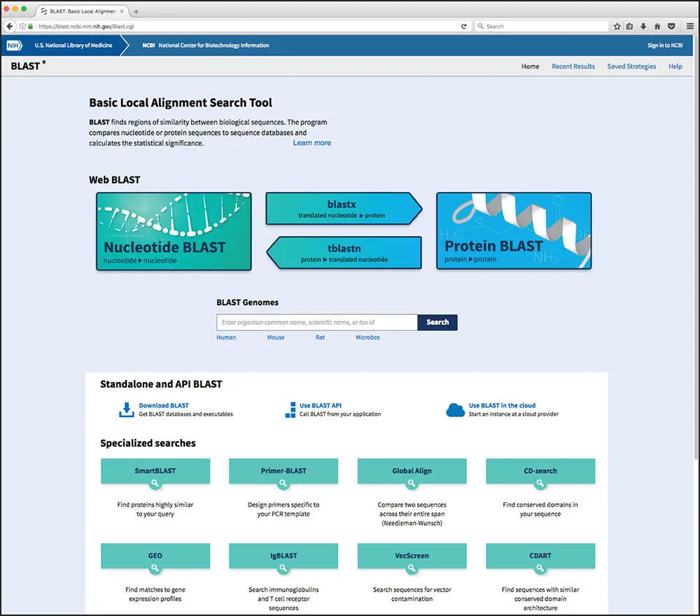This screenshot has height=616, width=700.
Task: Click the Human genome link
Action: pyautogui.click(x=226, y=337)
